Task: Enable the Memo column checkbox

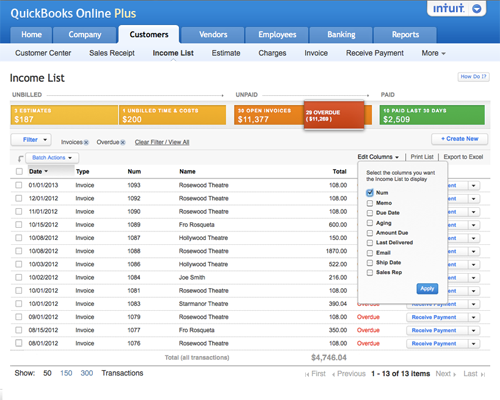Action: tap(370, 203)
